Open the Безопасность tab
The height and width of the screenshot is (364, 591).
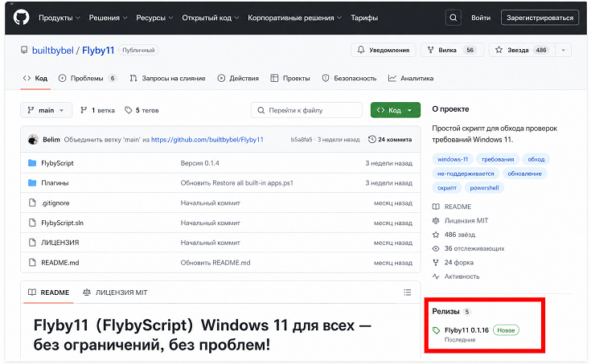coord(350,79)
